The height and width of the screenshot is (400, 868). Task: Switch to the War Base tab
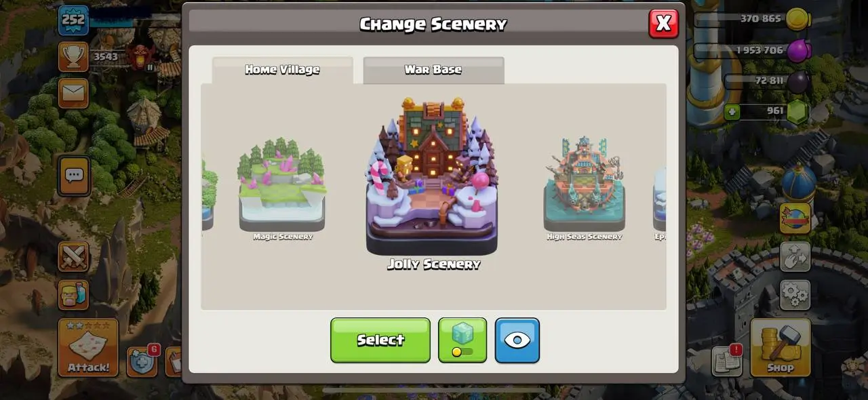click(433, 70)
